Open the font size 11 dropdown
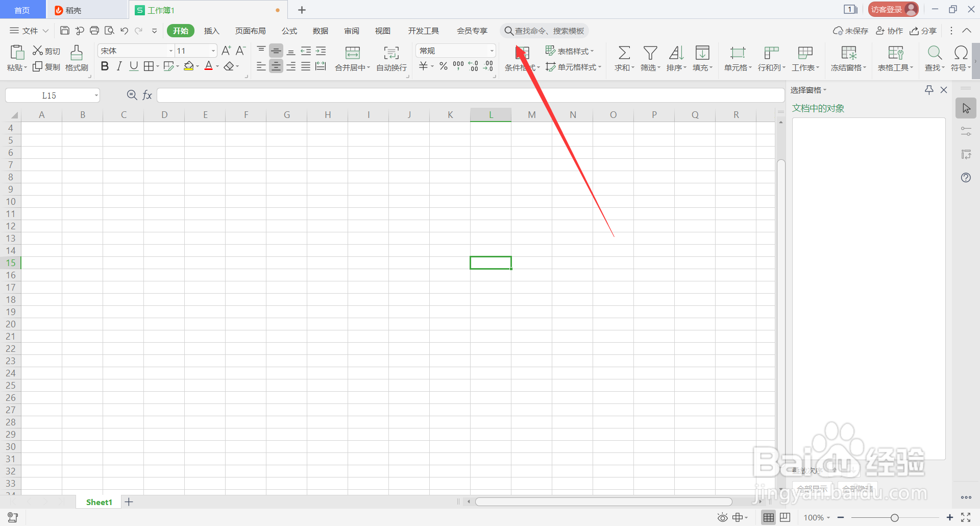 click(213, 50)
